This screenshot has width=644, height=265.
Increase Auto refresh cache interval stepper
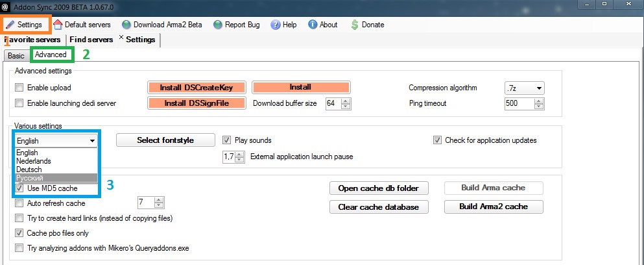coord(159,200)
